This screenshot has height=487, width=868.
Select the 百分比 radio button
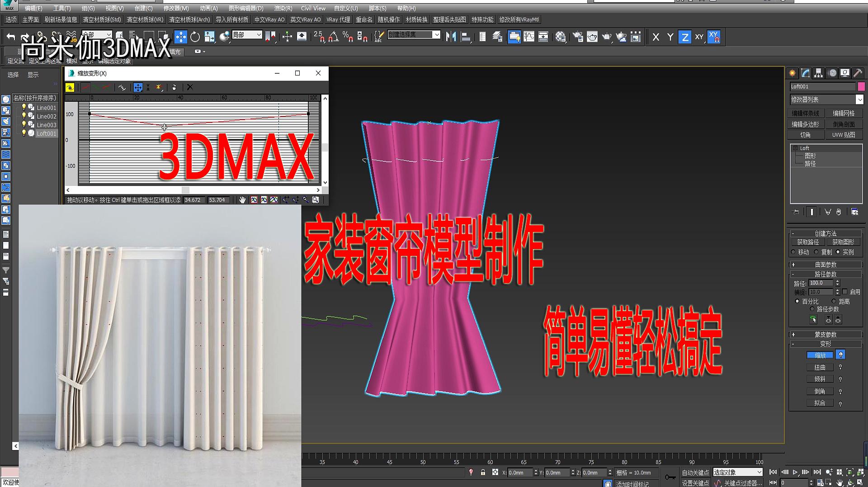pos(797,301)
